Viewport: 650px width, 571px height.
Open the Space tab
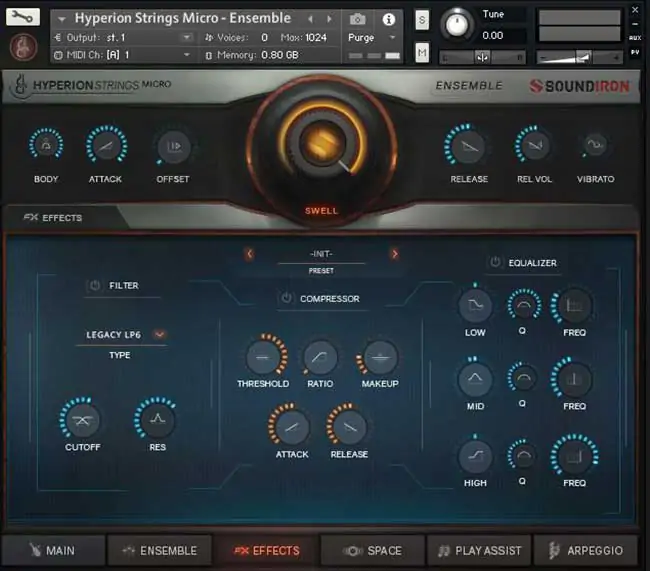[x=373, y=550]
